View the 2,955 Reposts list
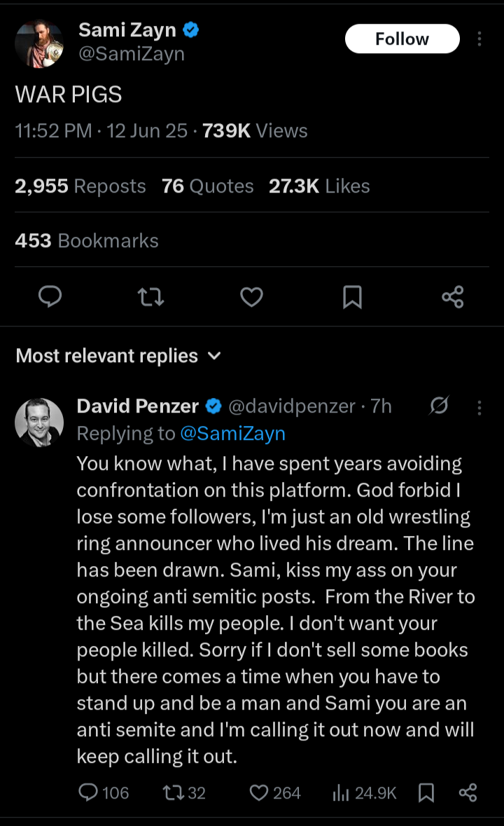504x826 pixels. coord(80,186)
